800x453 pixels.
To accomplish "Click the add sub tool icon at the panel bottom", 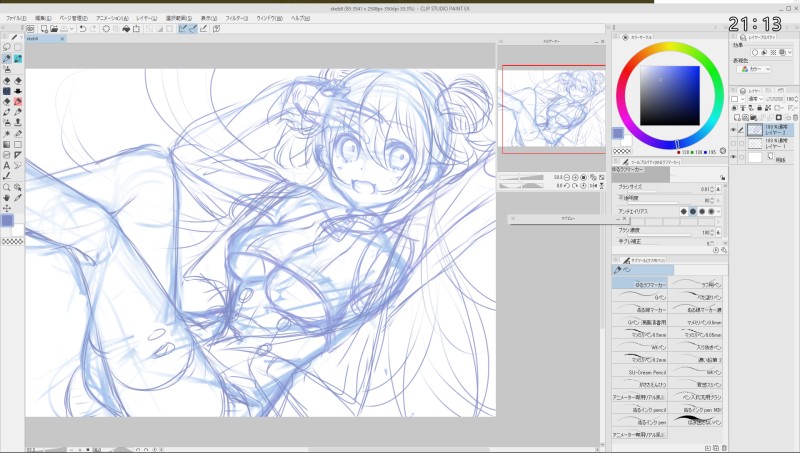I will point(708,448).
